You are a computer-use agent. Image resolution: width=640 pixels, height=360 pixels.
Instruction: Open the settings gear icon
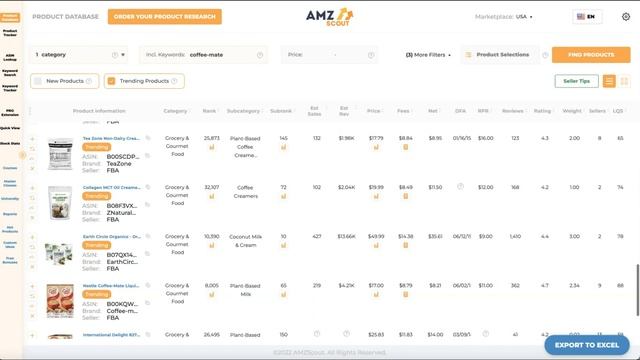(626, 17)
